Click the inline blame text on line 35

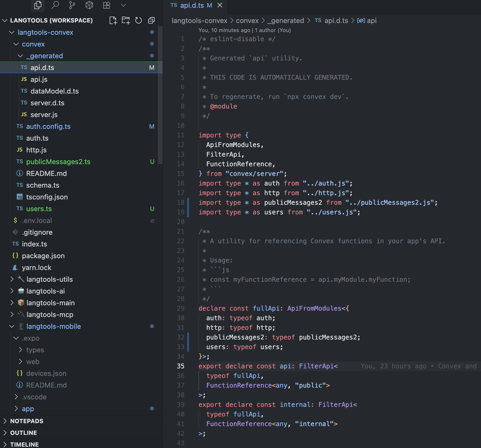click(x=418, y=366)
